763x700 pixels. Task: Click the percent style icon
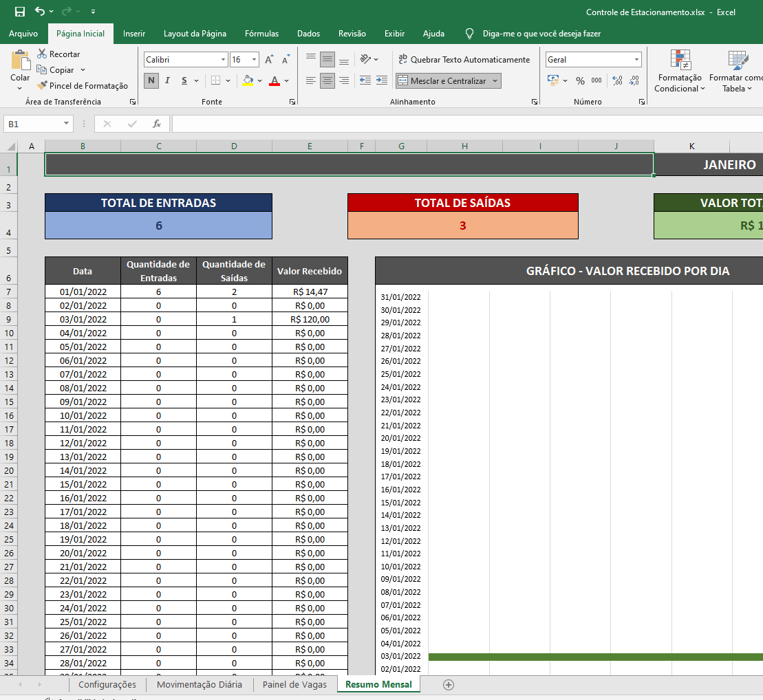(580, 81)
